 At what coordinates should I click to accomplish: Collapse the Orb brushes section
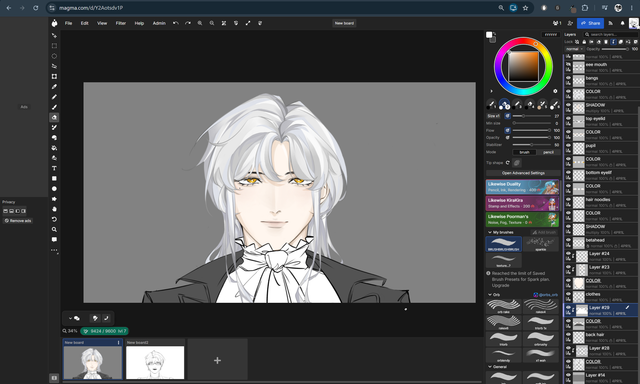click(x=490, y=295)
